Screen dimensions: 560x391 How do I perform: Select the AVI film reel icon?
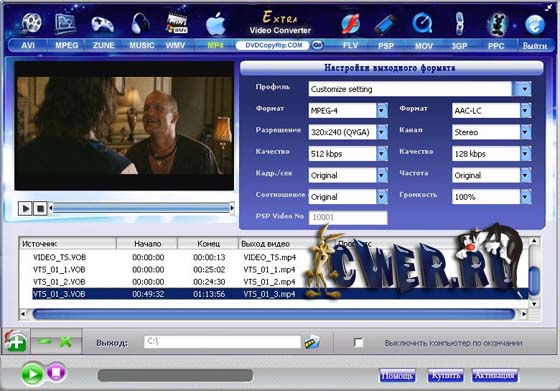pos(31,22)
